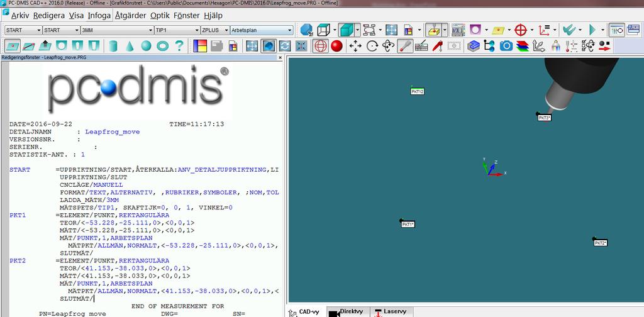This screenshot has height=317, width=644.
Task: Select the measure cylinder feature icon
Action: pos(113,45)
